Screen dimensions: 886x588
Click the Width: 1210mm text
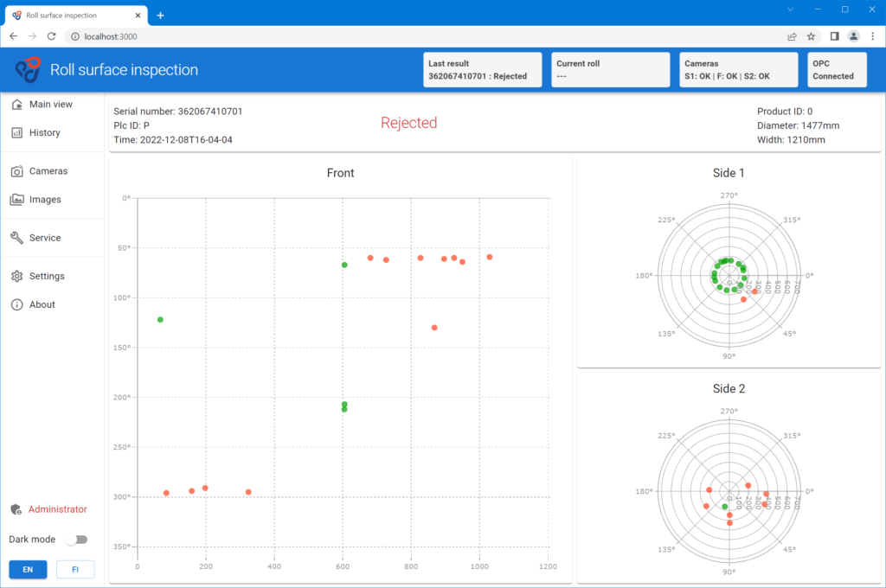[791, 139]
